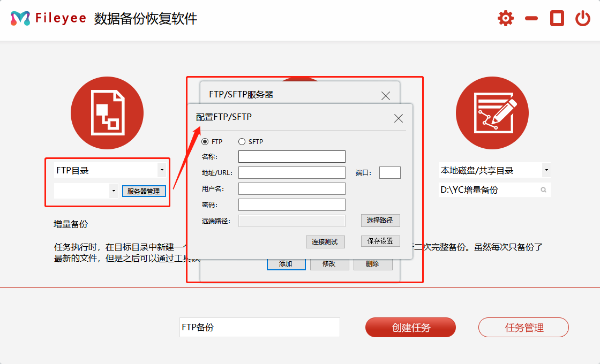Click the 修改 button
Image resolution: width=600 pixels, height=364 pixels.
tap(329, 264)
